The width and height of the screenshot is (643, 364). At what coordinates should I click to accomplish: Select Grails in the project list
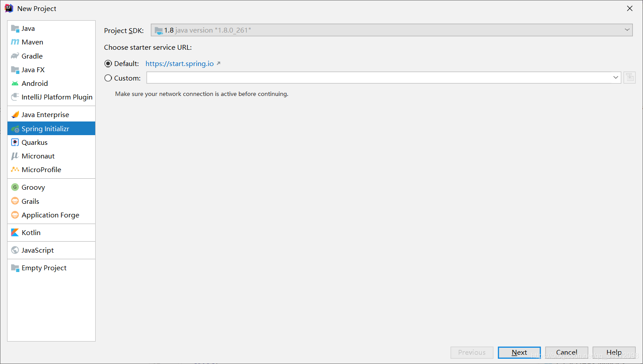click(x=52, y=201)
